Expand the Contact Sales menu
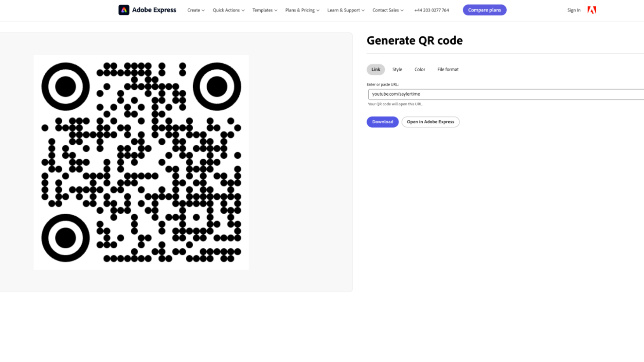This screenshot has height=362, width=644. pyautogui.click(x=388, y=10)
